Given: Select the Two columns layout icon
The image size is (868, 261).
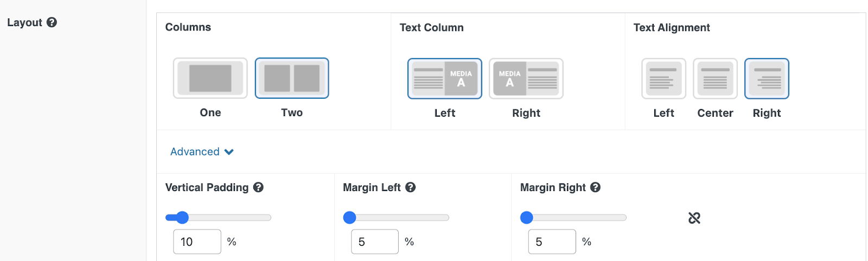Looking at the screenshot, I should 292,78.
